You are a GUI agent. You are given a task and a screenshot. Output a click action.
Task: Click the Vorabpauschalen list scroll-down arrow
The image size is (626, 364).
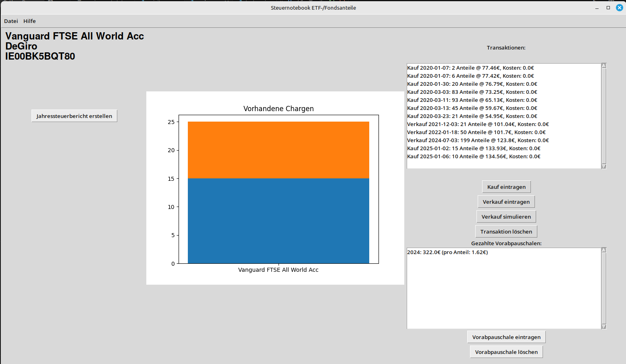604,327
